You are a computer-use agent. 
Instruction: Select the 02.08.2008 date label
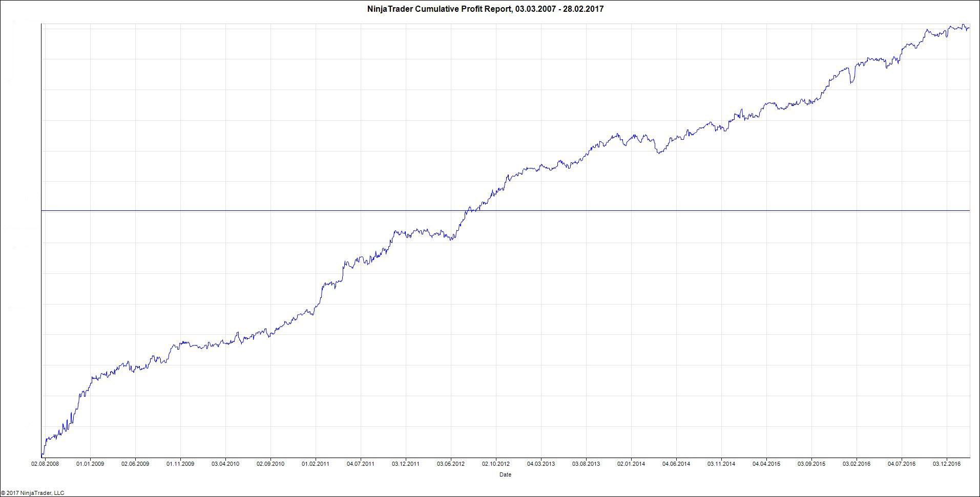click(x=45, y=464)
